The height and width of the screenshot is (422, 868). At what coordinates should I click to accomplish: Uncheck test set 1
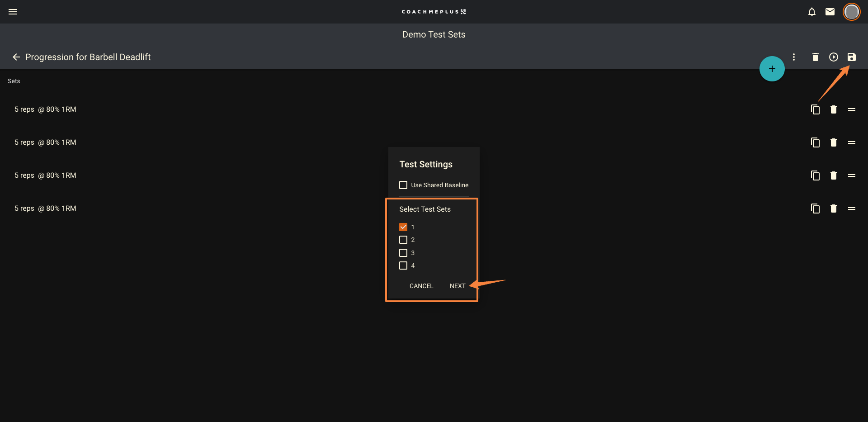[403, 227]
